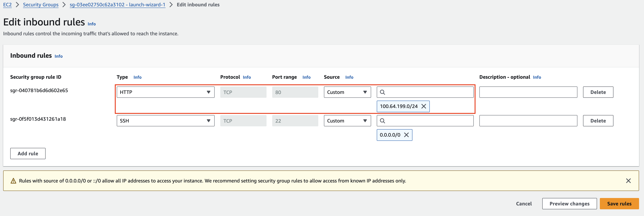644x216 pixels.
Task: Click the search magnifier in HTTP source field
Action: point(383,92)
